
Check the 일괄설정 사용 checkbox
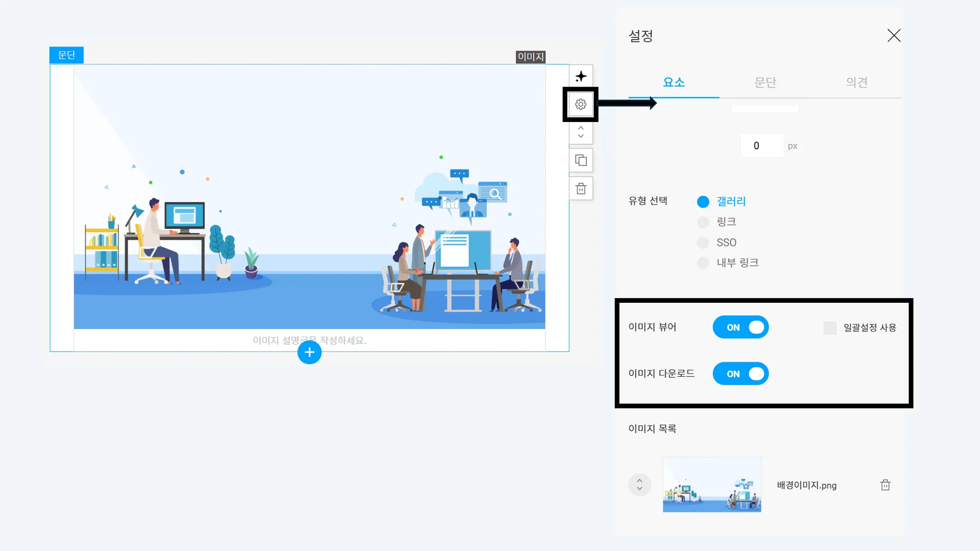[x=830, y=328]
